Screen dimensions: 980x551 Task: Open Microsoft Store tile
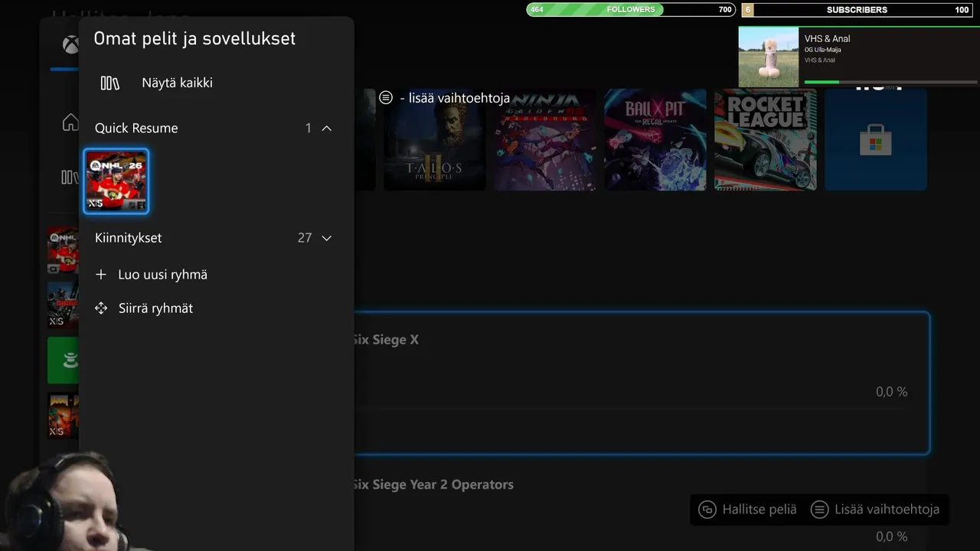[875, 140]
